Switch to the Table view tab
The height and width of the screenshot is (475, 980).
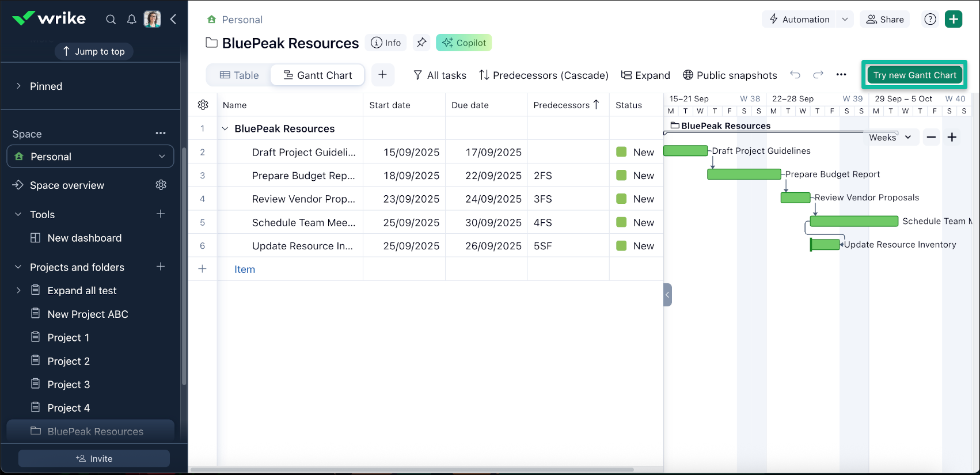click(239, 75)
